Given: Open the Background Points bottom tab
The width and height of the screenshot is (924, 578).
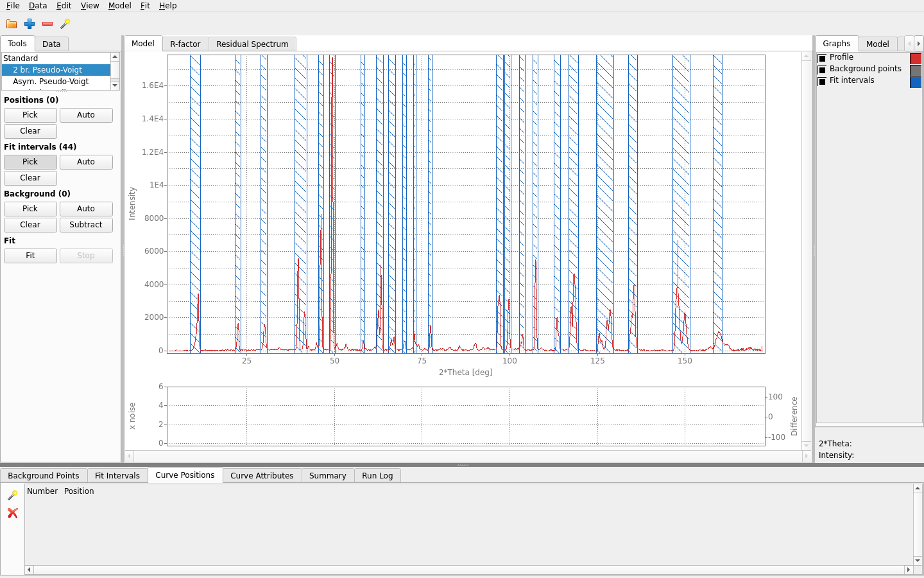Looking at the screenshot, I should 44,476.
